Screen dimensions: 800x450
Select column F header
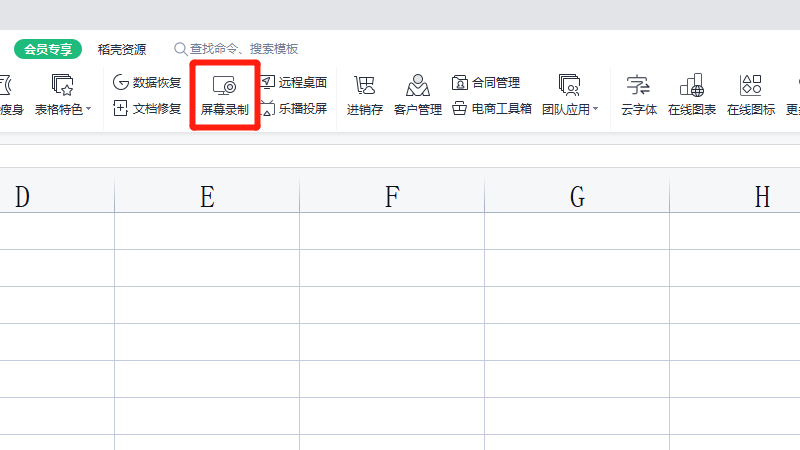tap(392, 195)
